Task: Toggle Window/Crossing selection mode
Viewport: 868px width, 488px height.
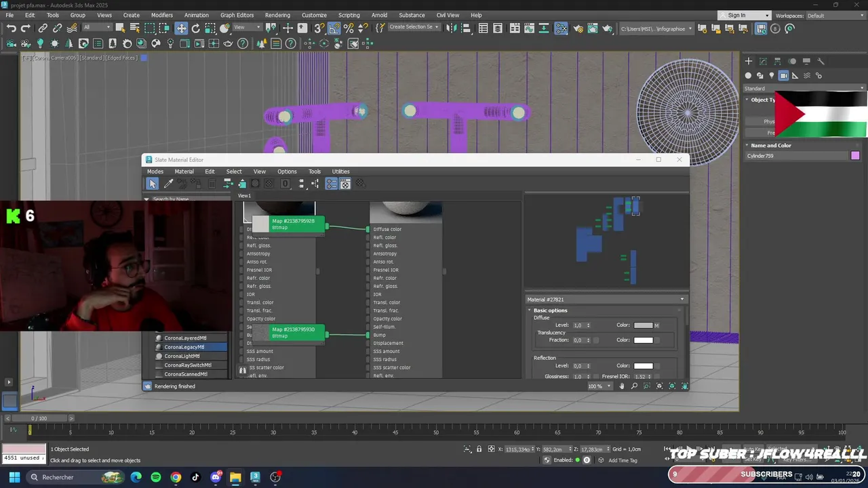Action: tap(165, 28)
